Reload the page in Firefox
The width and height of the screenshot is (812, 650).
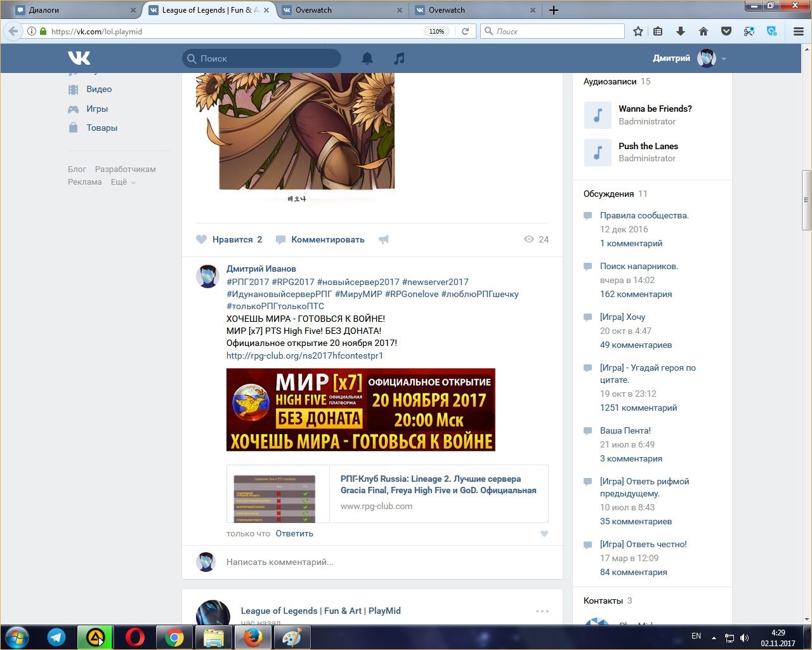coord(465,31)
